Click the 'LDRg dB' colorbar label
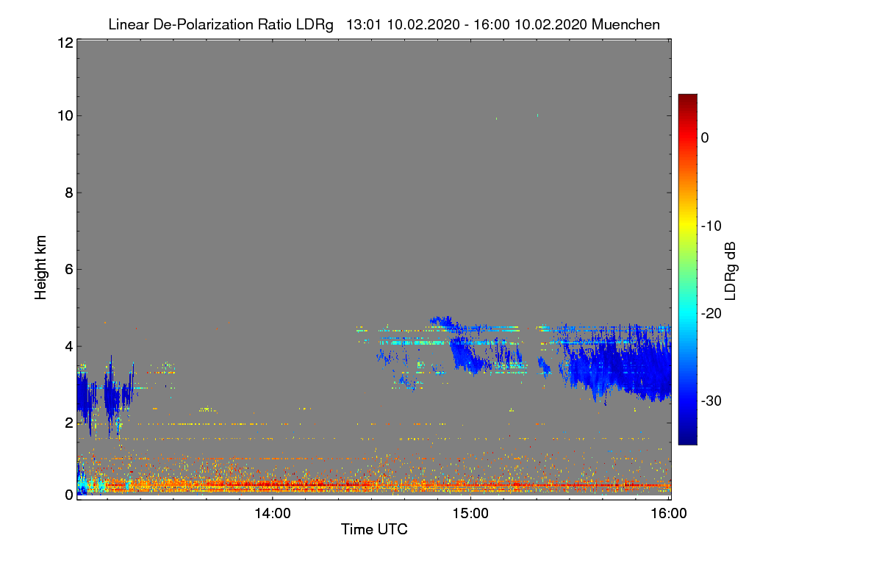This screenshot has width=882, height=588. pos(731,270)
